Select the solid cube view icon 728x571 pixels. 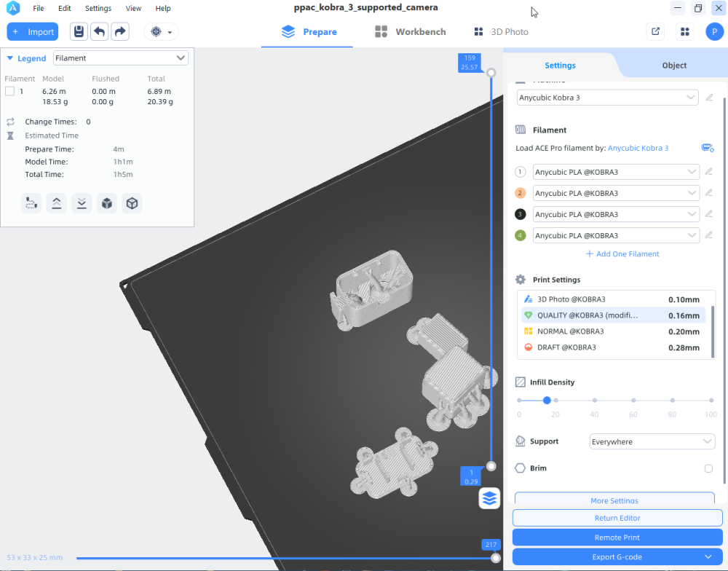pyautogui.click(x=107, y=203)
